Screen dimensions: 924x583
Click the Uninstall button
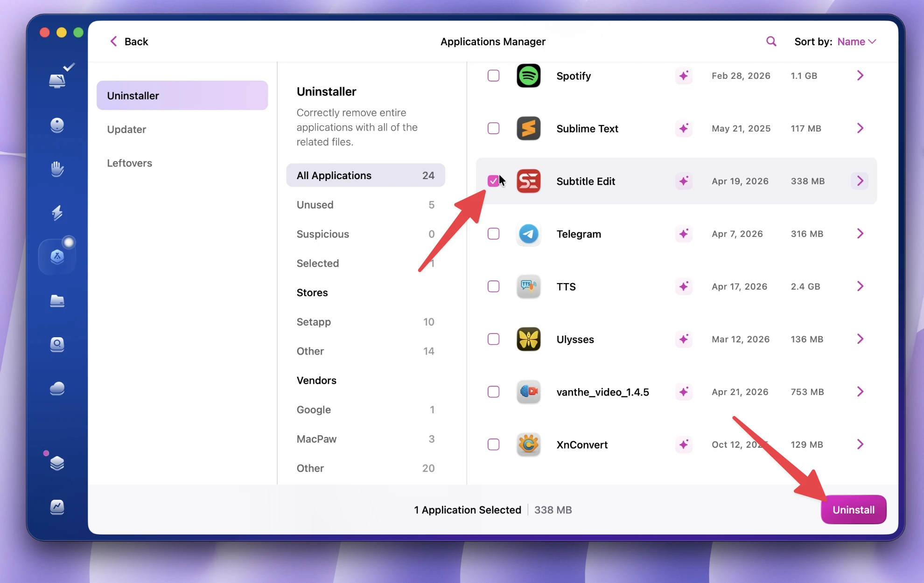tap(854, 510)
